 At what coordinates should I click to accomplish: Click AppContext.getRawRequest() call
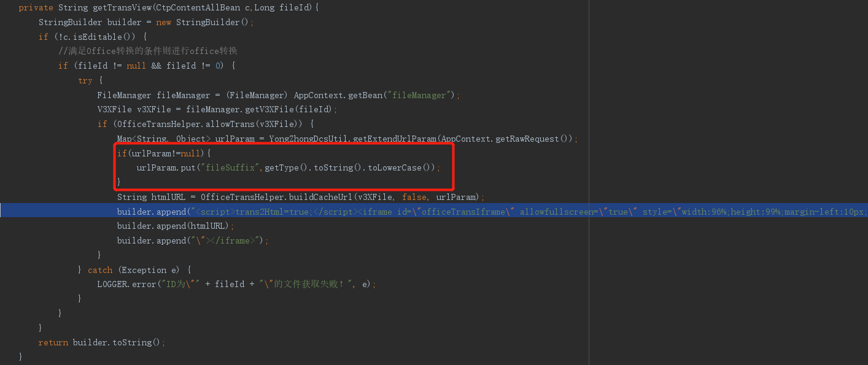[504, 139]
